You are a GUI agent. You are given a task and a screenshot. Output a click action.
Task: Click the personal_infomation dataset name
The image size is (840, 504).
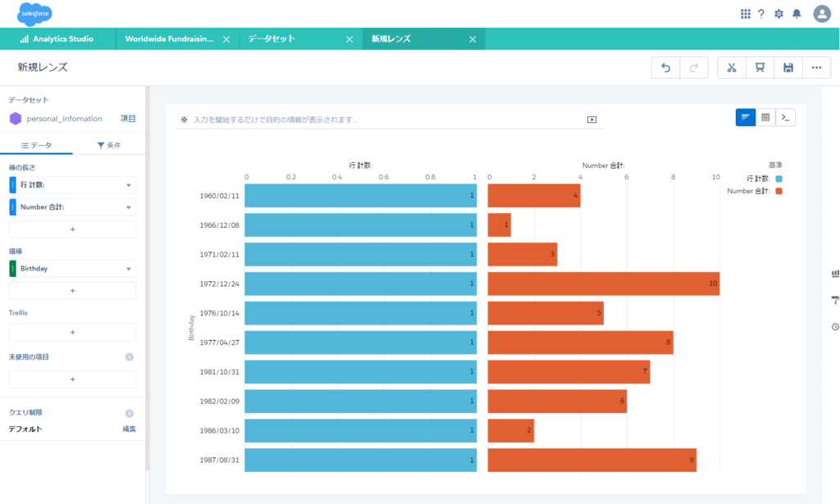(64, 119)
